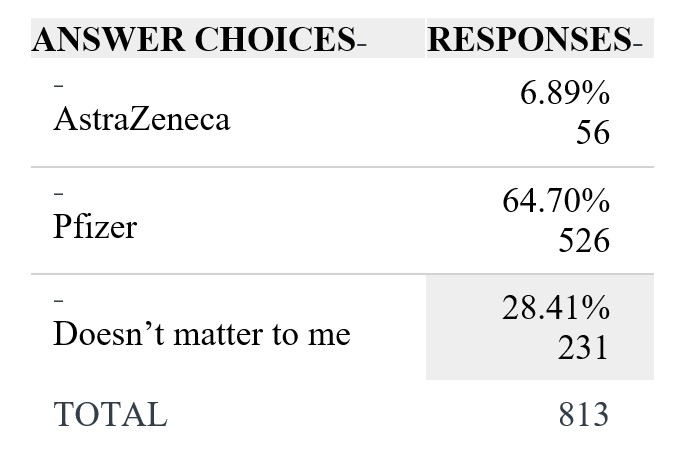Click the TOTAL label
The height and width of the screenshot is (468, 699).
(110, 415)
